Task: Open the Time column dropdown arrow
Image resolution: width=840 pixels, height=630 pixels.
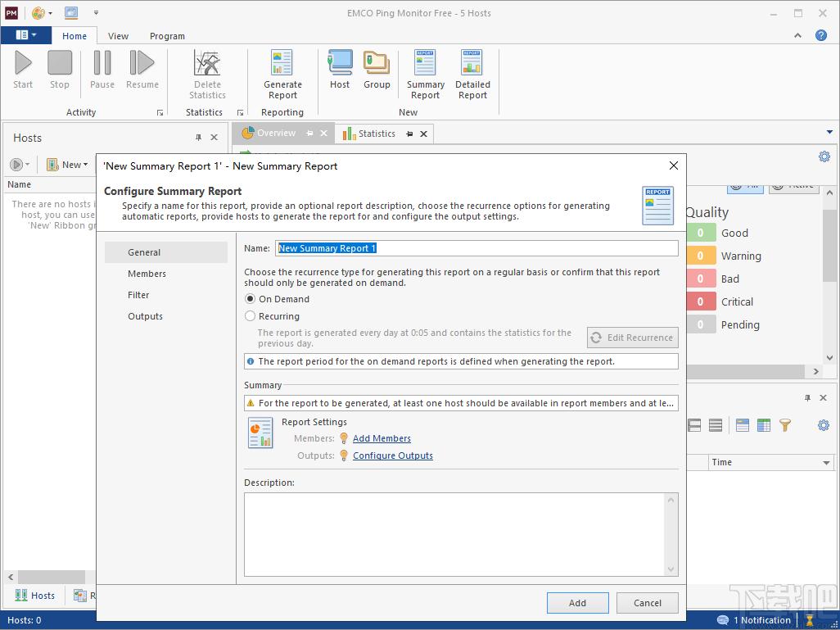Action: 826,463
